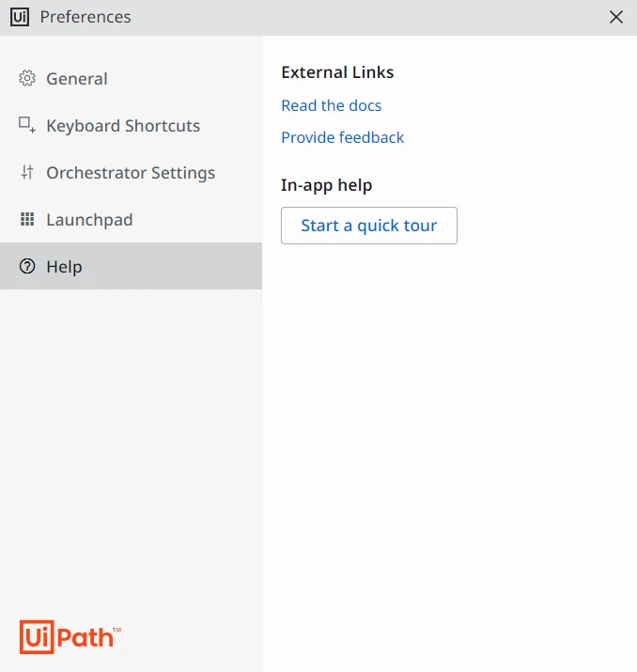
Task: Open the Read the docs link
Action: (x=331, y=105)
